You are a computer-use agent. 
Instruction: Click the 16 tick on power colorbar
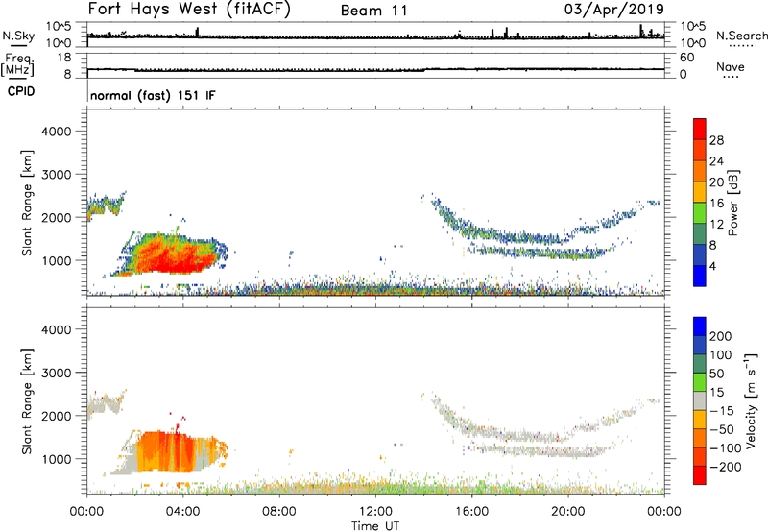click(716, 204)
